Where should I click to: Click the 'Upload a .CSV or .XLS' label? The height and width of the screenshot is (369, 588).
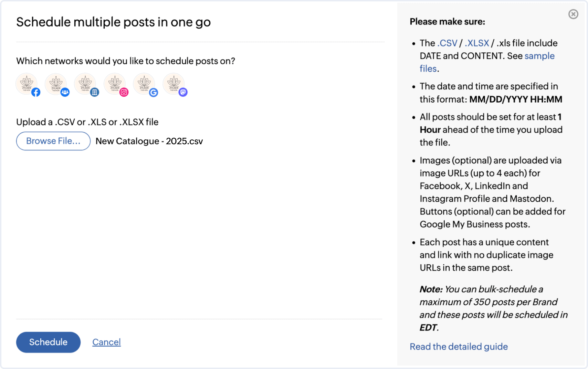pos(87,122)
